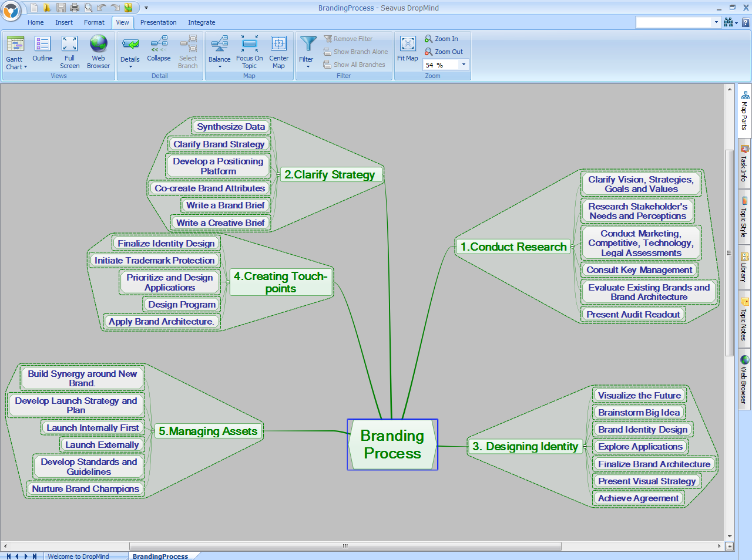Image resolution: width=752 pixels, height=560 pixels.
Task: Select the 4.Creating Touch-points topic
Action: 281,282
